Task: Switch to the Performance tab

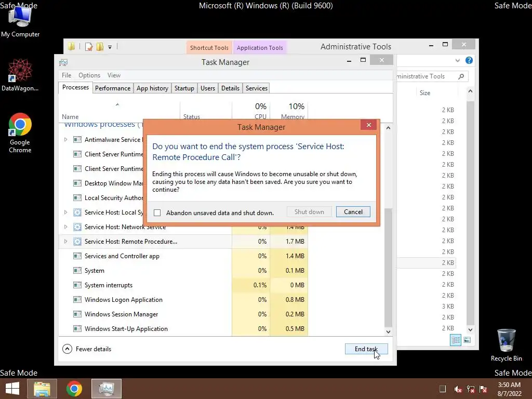Action: point(113,88)
